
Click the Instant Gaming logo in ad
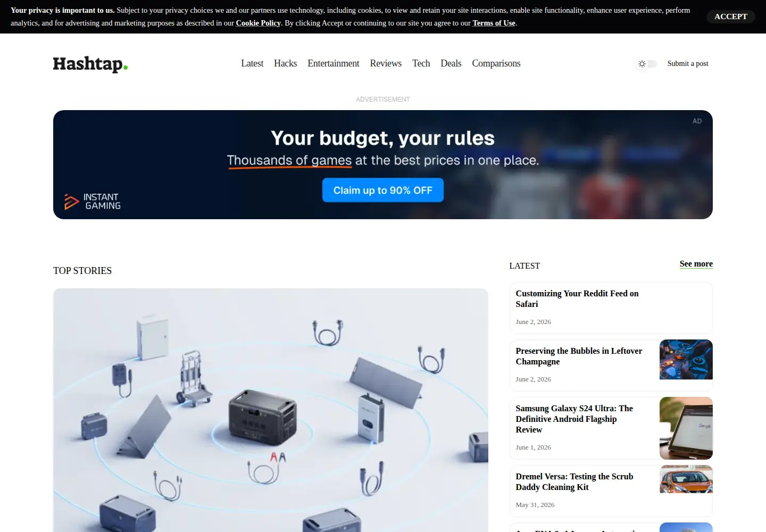tap(93, 202)
